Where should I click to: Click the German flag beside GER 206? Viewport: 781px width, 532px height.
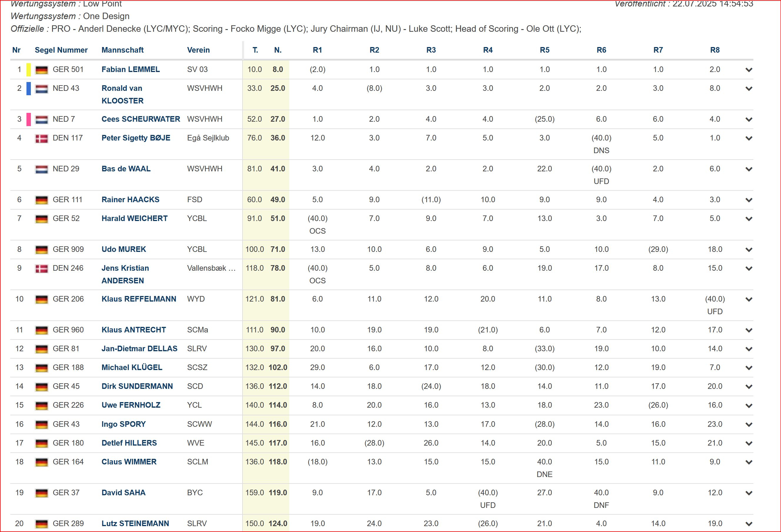click(41, 300)
